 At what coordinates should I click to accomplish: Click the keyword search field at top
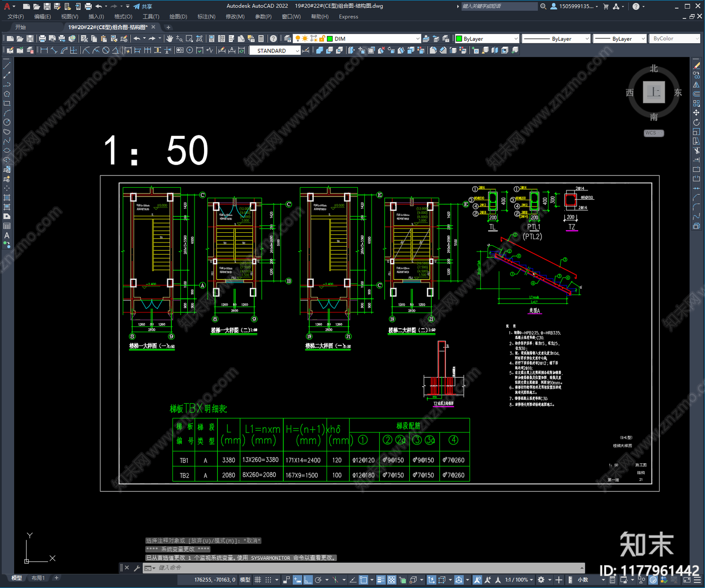tap(499, 6)
